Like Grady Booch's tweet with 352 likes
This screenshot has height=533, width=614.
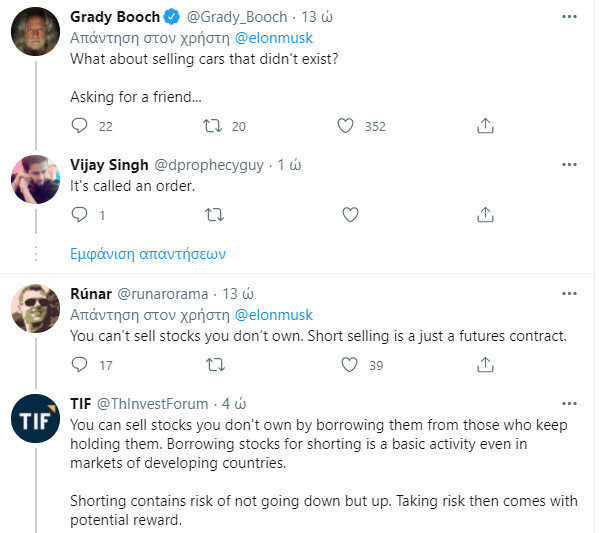[346, 126]
